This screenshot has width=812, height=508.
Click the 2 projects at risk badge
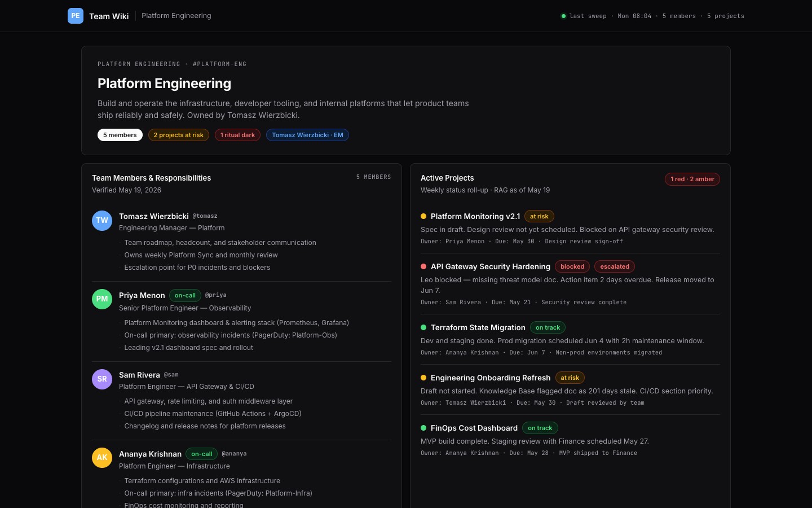(x=179, y=135)
